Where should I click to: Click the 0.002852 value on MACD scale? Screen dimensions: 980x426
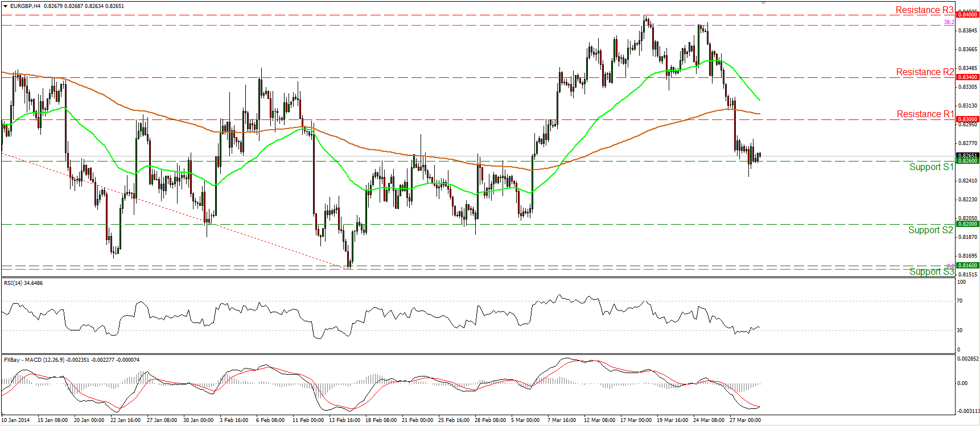pyautogui.click(x=968, y=359)
